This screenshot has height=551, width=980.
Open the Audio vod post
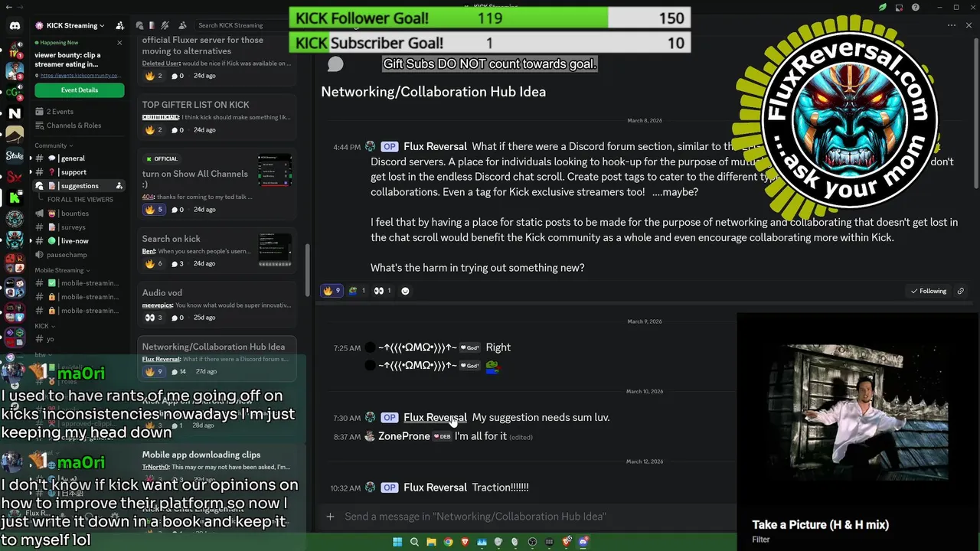pyautogui.click(x=217, y=305)
